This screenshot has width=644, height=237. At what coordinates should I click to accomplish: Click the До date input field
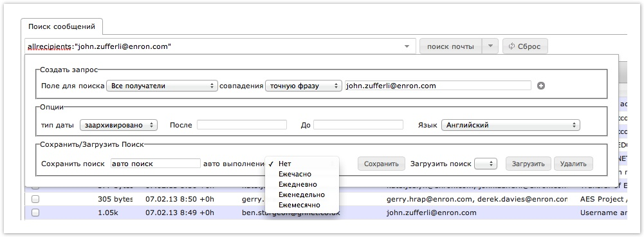click(358, 125)
